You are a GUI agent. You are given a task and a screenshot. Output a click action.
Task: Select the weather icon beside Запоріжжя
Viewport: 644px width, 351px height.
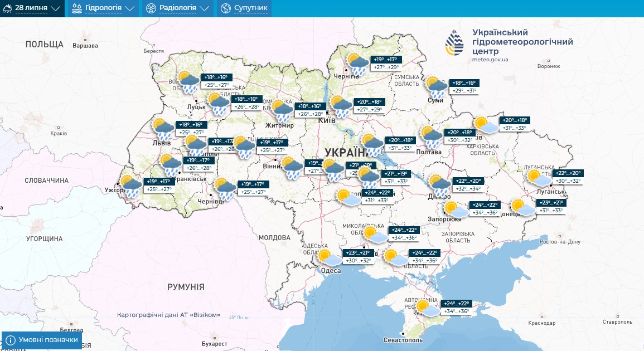click(x=456, y=209)
